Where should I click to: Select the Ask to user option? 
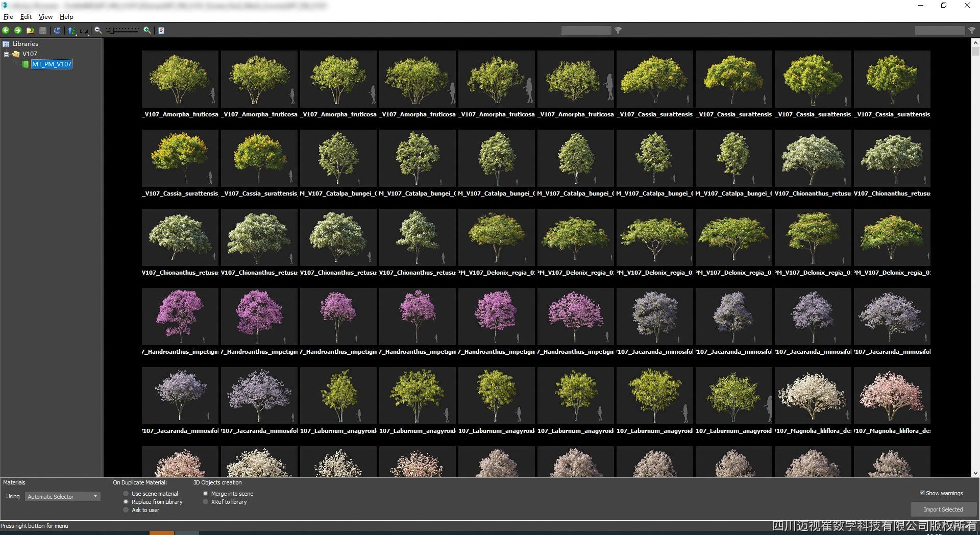(126, 510)
